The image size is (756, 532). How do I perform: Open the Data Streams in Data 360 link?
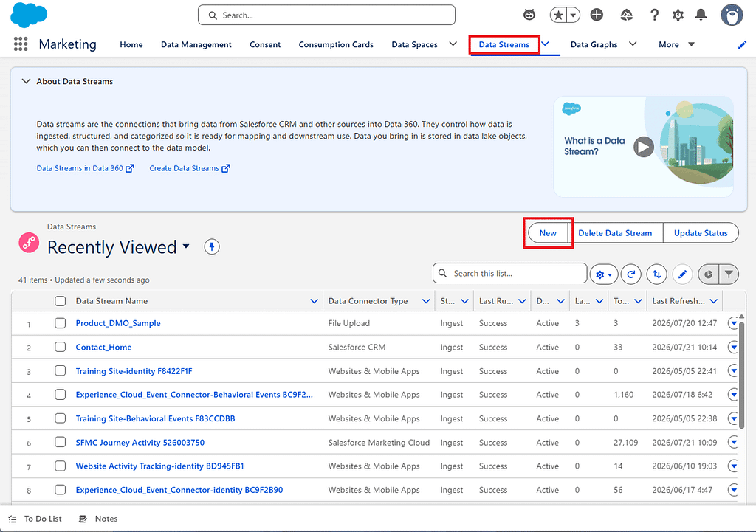[86, 168]
